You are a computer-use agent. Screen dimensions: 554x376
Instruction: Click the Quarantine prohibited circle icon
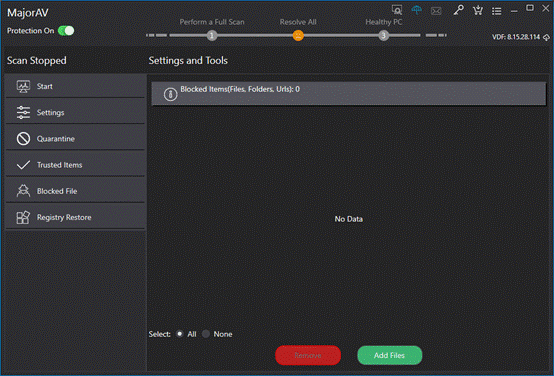pyautogui.click(x=23, y=139)
